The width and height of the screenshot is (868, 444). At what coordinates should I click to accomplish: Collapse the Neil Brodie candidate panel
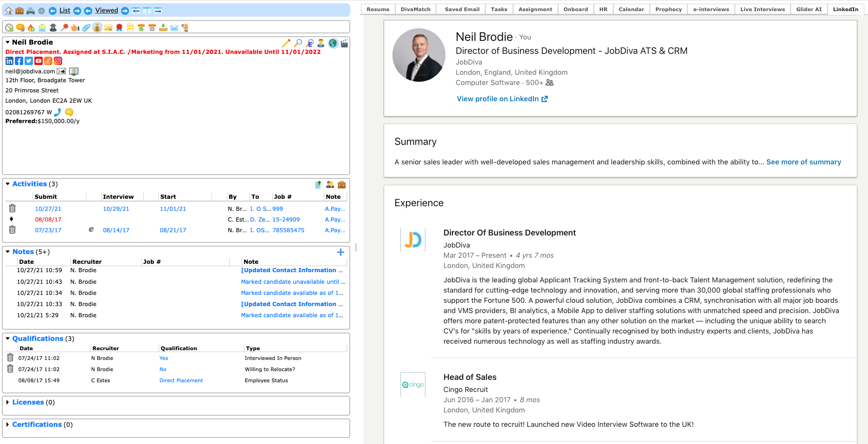pos(8,42)
